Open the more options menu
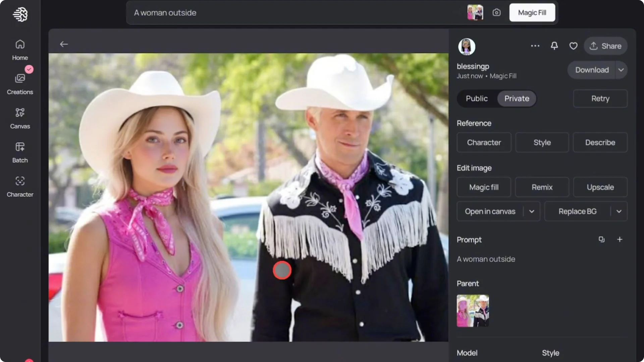This screenshot has width=644, height=362. click(535, 46)
